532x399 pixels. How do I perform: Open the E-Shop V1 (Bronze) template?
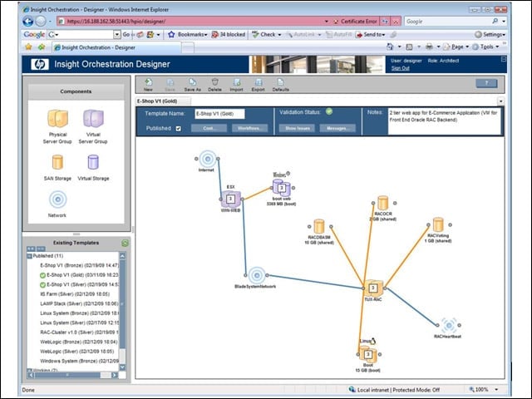(80, 265)
